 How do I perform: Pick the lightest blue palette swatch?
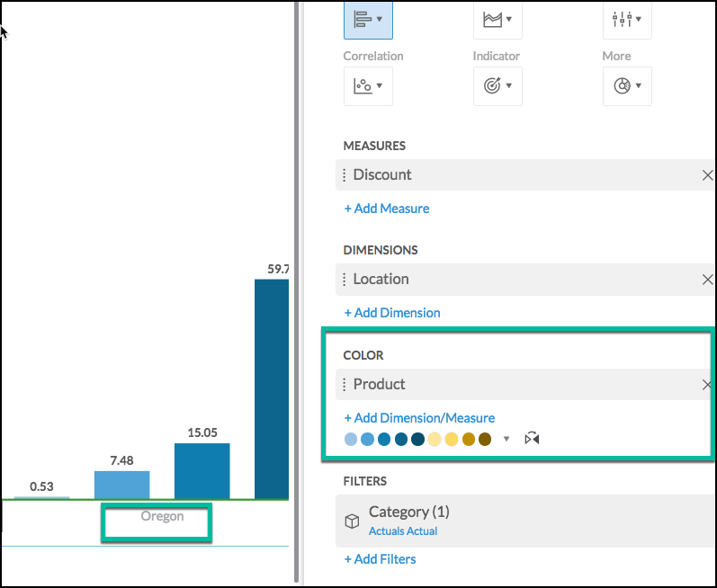(x=351, y=439)
